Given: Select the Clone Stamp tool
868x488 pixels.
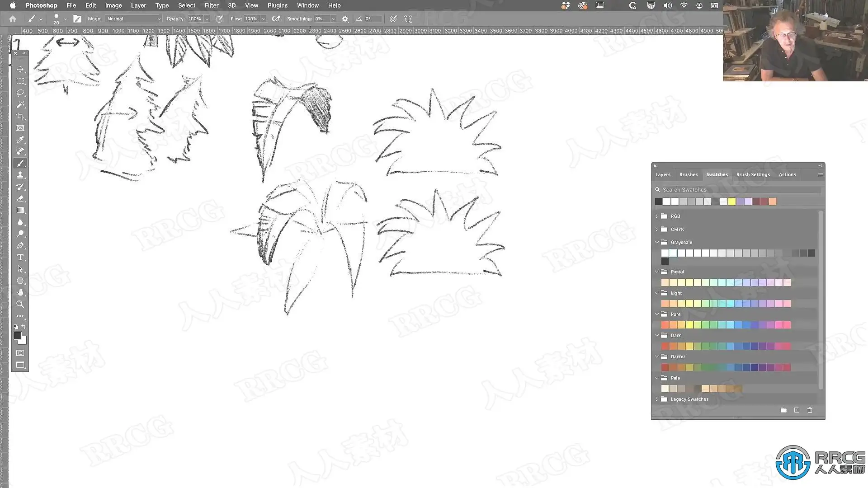Looking at the screenshot, I should [x=20, y=175].
